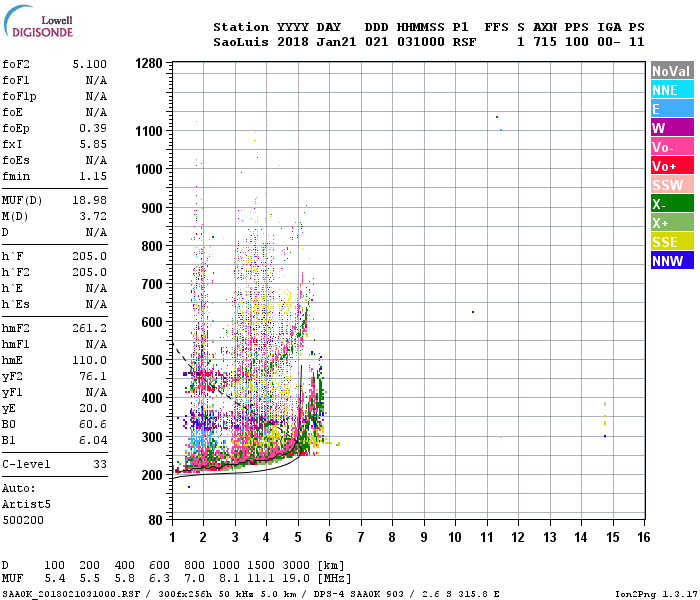This screenshot has width=700, height=600.
Task: Select the NNE legend swatch
Action: [672, 90]
